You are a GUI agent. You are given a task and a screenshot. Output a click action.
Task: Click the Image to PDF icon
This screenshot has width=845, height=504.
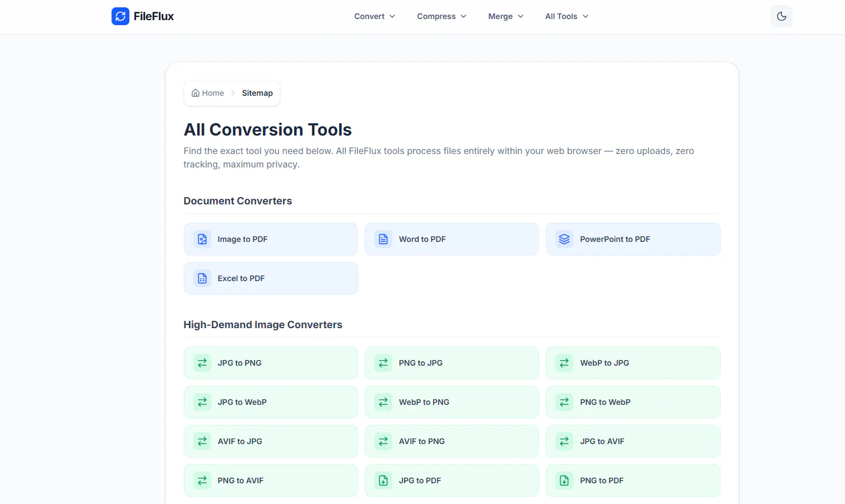pyautogui.click(x=202, y=239)
